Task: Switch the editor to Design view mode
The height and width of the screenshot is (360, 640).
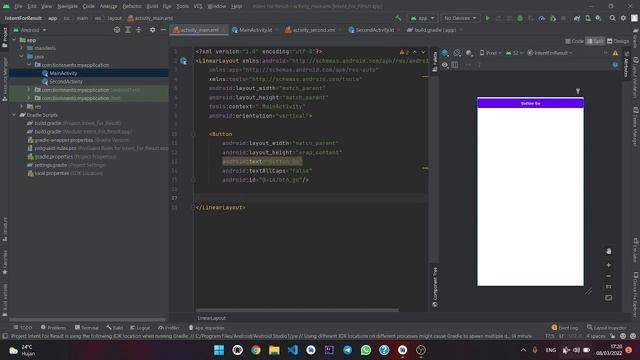Action: pyautogui.click(x=618, y=41)
